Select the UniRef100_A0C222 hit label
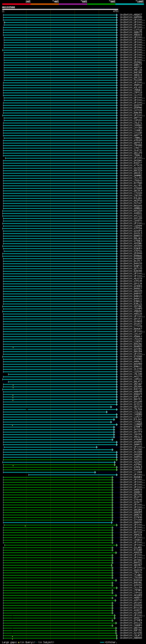The height and width of the screenshot is (644, 146). click(131, 216)
